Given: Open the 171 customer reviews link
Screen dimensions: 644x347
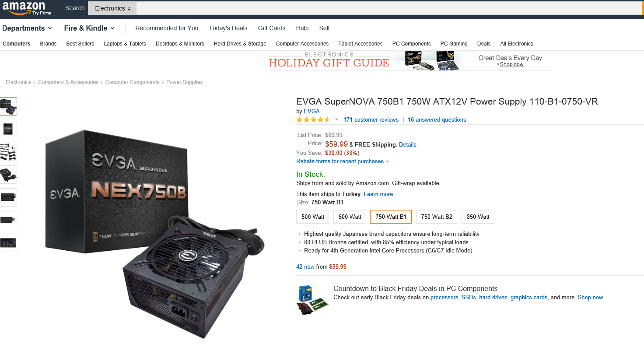Looking at the screenshot, I should (x=371, y=119).
